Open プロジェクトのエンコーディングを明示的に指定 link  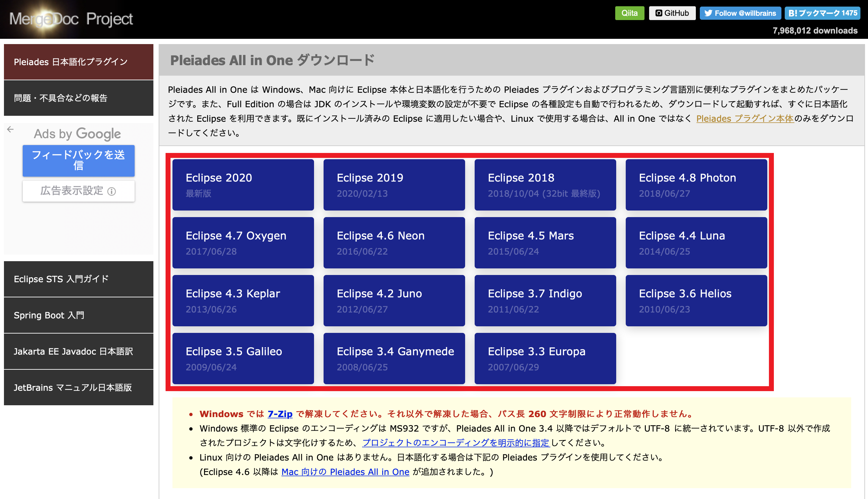click(456, 443)
